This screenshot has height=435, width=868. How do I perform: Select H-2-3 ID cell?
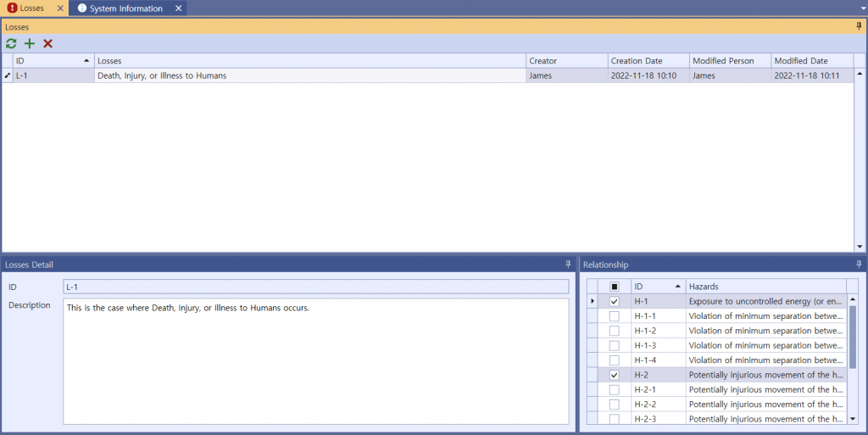click(658, 419)
